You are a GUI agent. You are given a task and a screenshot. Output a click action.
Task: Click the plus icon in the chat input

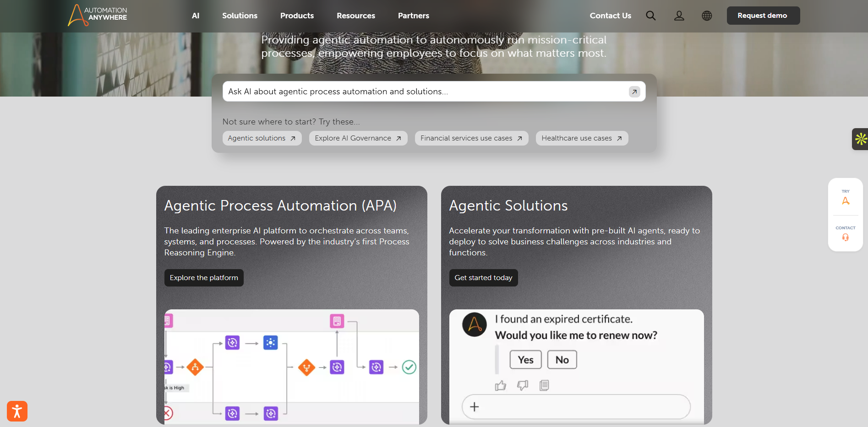474,406
